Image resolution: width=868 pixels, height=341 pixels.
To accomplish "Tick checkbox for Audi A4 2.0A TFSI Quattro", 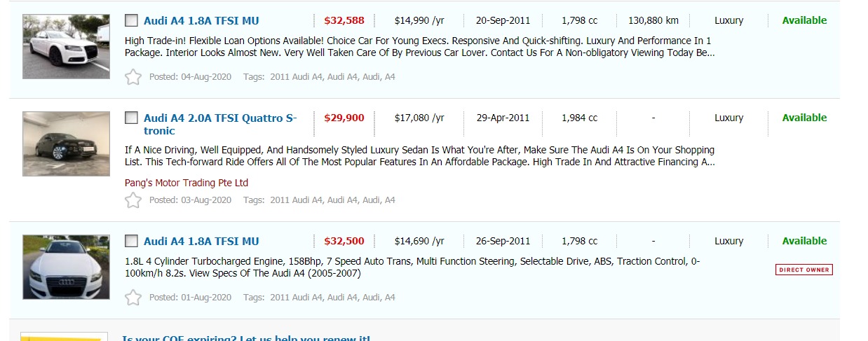I will [131, 118].
